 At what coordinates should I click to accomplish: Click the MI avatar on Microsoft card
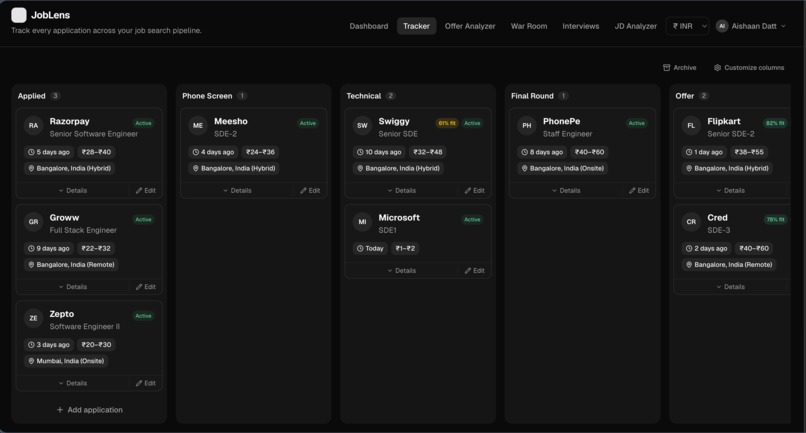(x=362, y=222)
